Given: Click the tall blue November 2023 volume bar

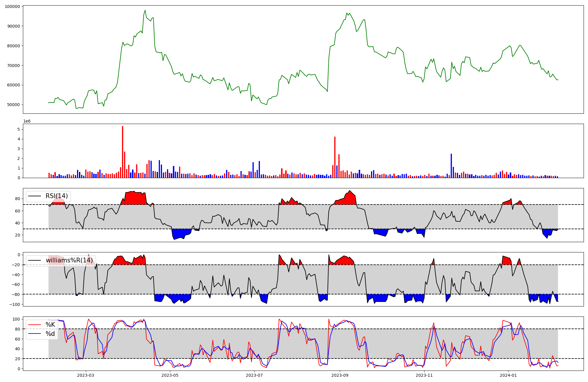Looking at the screenshot, I should (451, 166).
